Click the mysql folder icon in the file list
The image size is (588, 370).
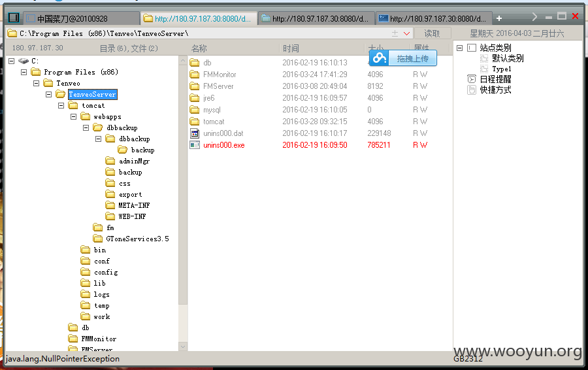click(195, 110)
